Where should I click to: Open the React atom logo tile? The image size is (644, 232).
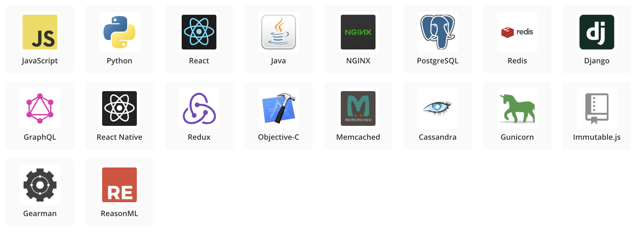(x=199, y=32)
